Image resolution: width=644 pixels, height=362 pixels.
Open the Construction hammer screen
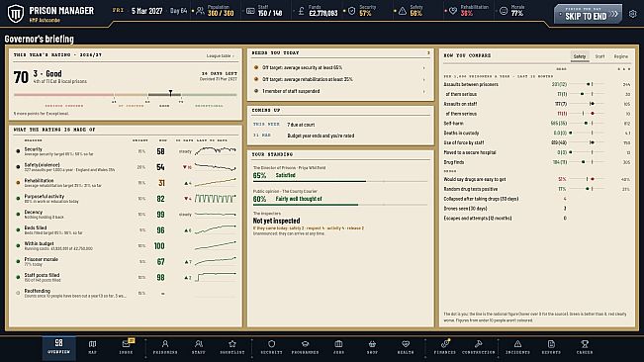(479, 347)
